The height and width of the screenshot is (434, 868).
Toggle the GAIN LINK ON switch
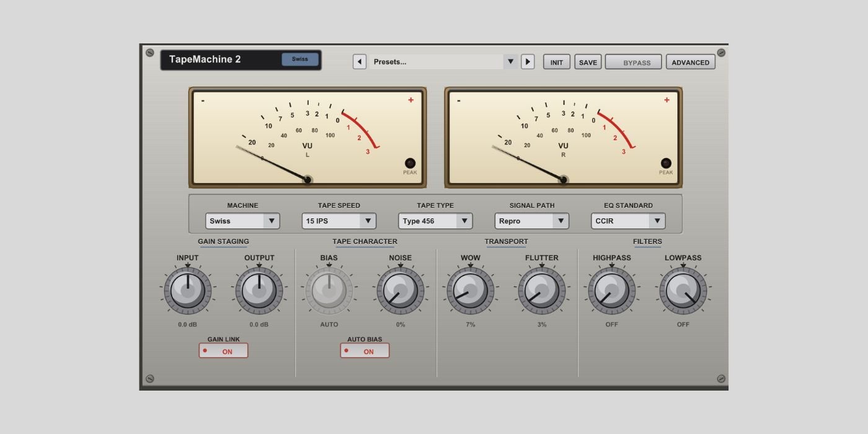(x=223, y=351)
